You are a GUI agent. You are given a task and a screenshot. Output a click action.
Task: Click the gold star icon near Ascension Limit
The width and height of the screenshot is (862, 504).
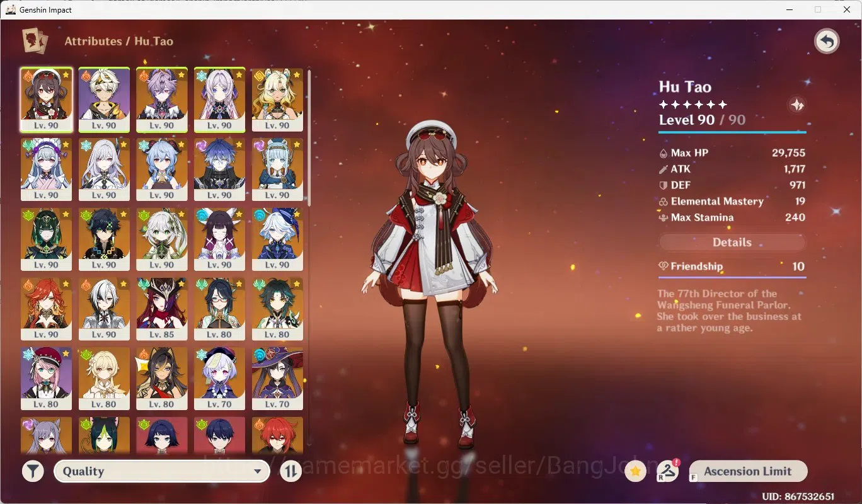click(x=636, y=471)
